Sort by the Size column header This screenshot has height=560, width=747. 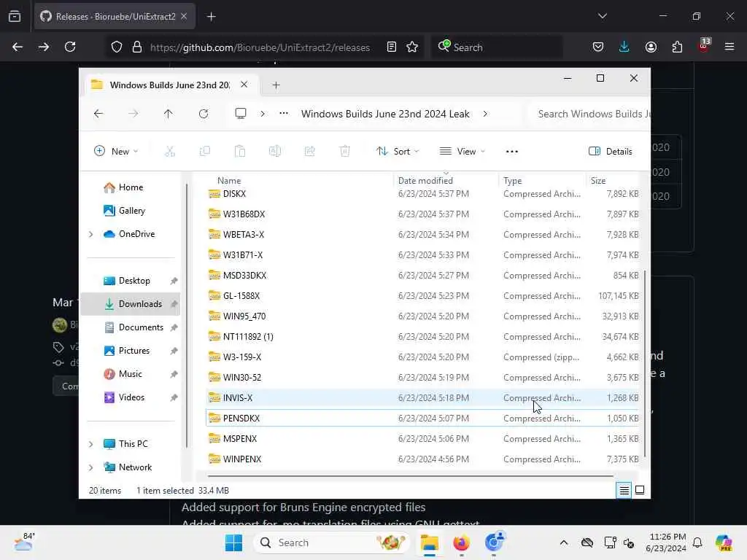point(598,181)
